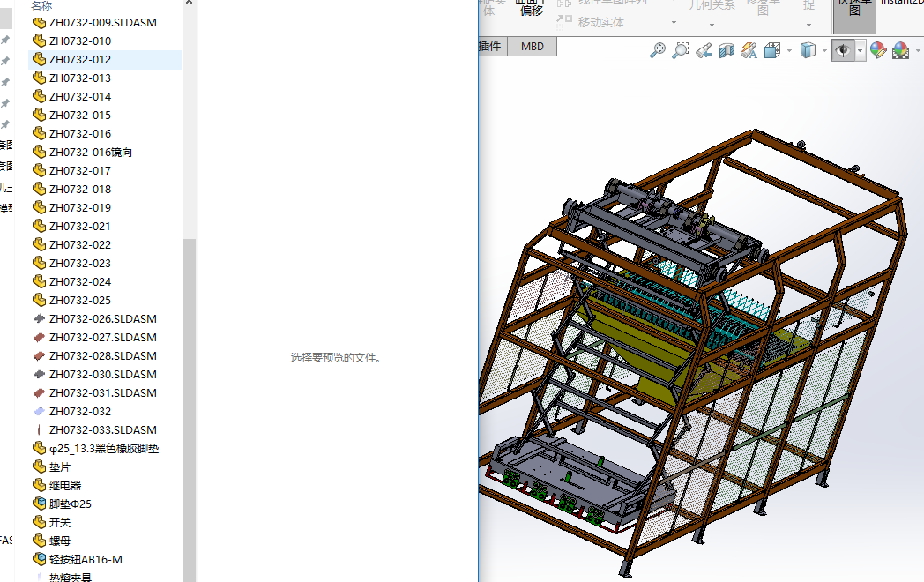This screenshot has height=582, width=924.
Task: Sort by 名称 column header
Action: [x=41, y=5]
